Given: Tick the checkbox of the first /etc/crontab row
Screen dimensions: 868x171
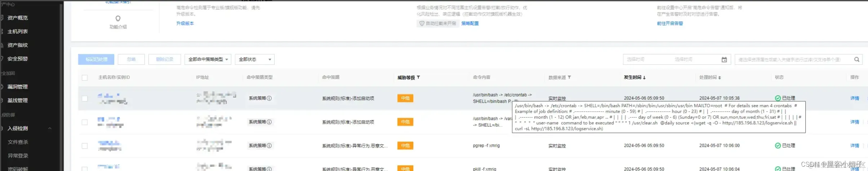Looking at the screenshot, I should [85, 99].
